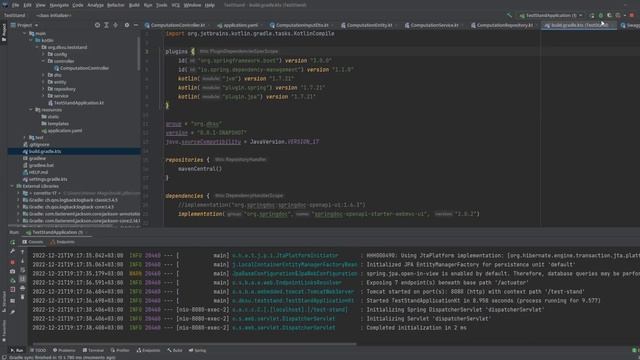Hide the Project panel with minimize icon

coord(136,25)
